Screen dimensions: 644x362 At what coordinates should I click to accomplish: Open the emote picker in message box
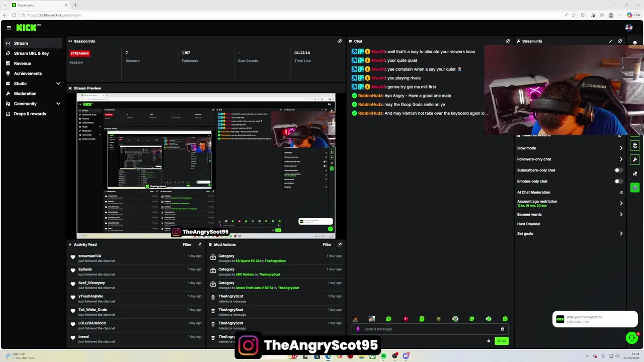[502, 329]
